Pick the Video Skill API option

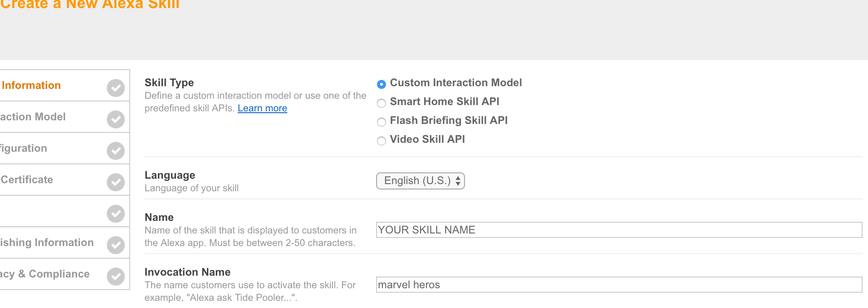[381, 141]
